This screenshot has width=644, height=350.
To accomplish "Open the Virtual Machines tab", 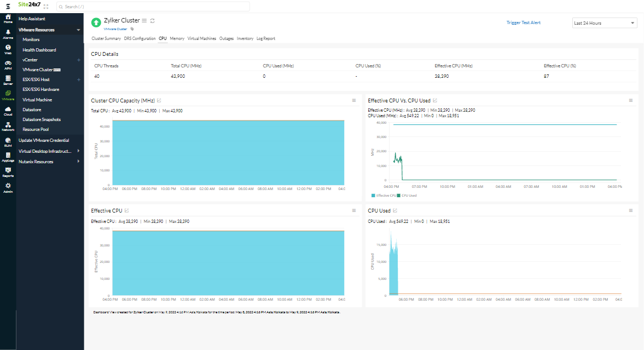I will click(202, 38).
